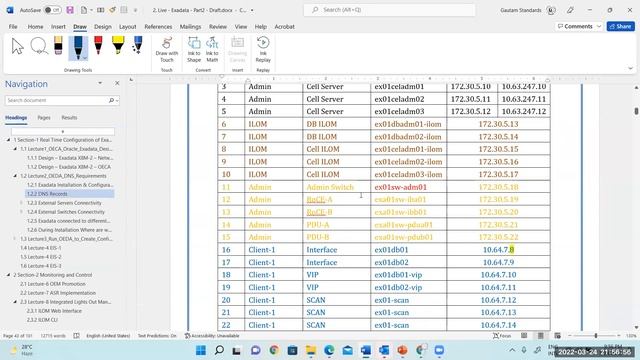Close the Navigation pane
Image resolution: width=640 pixels, height=360 pixels.
coord(117,83)
